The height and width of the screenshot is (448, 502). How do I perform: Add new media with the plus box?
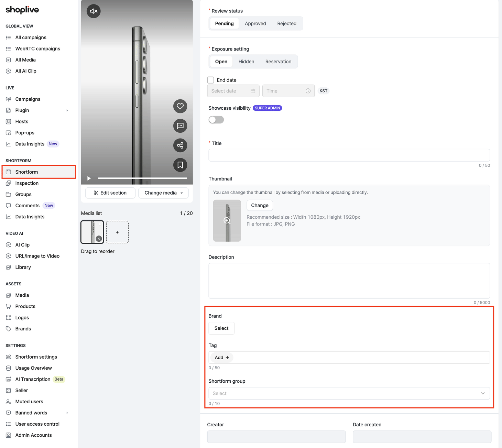117,232
